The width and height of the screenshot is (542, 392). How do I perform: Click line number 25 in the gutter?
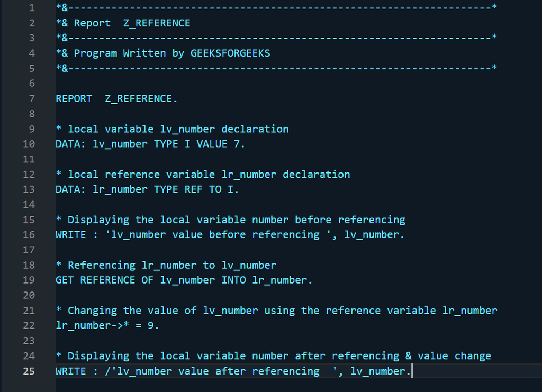tap(29, 371)
